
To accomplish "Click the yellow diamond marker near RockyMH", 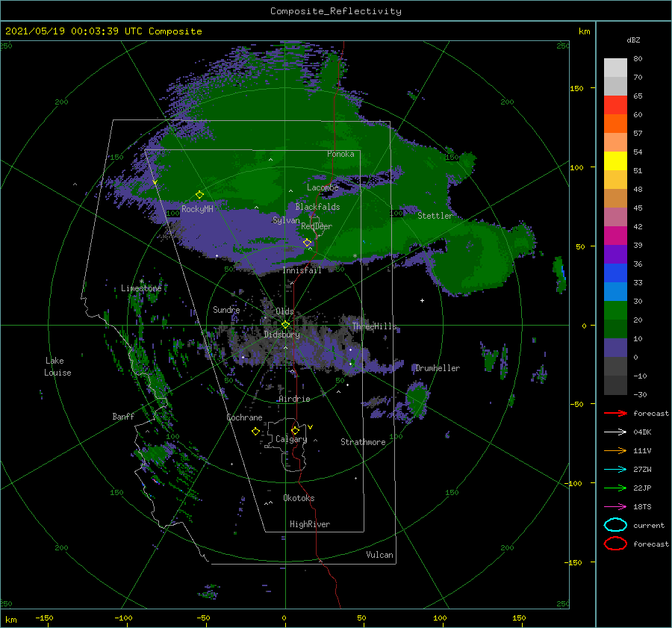I will click(x=199, y=195).
